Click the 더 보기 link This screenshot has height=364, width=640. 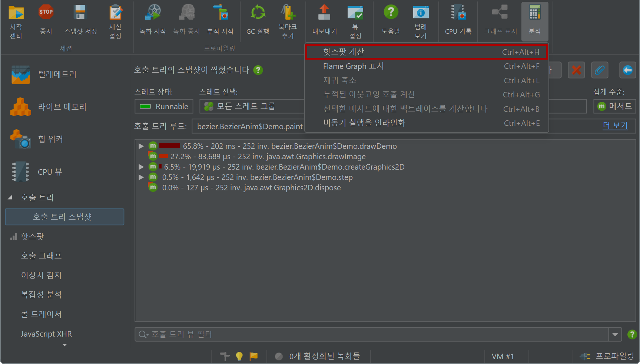click(x=615, y=126)
